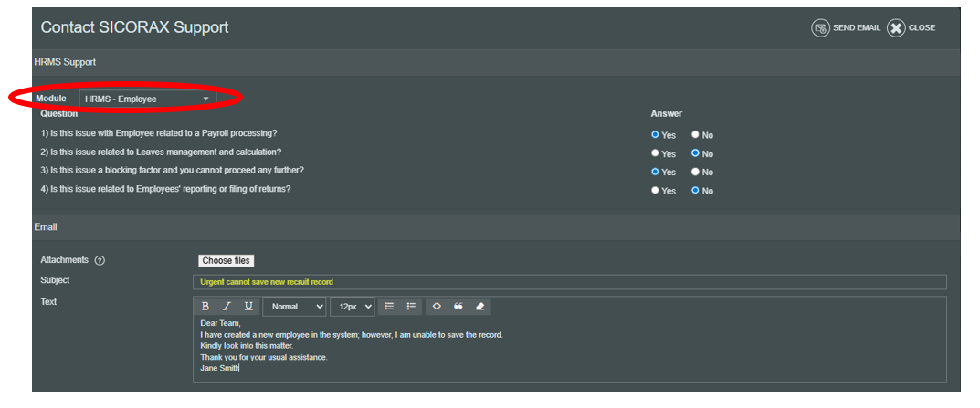Insert a numbered list

[x=389, y=307]
